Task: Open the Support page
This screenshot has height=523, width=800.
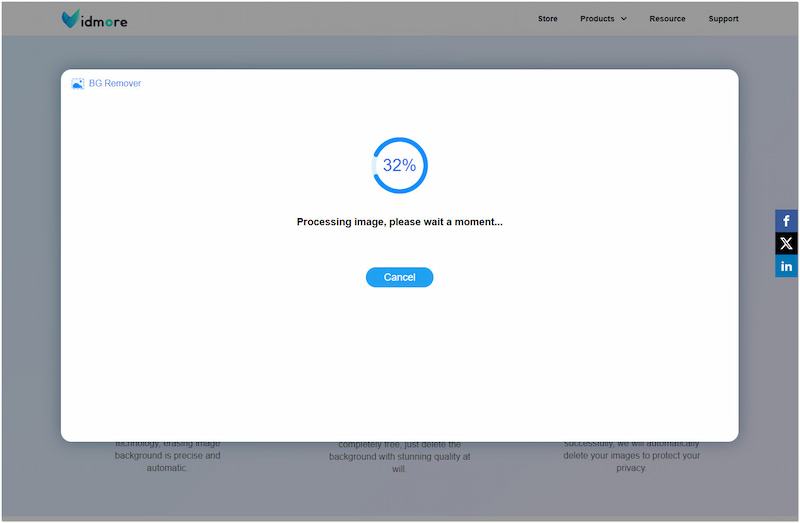Action: (x=723, y=19)
